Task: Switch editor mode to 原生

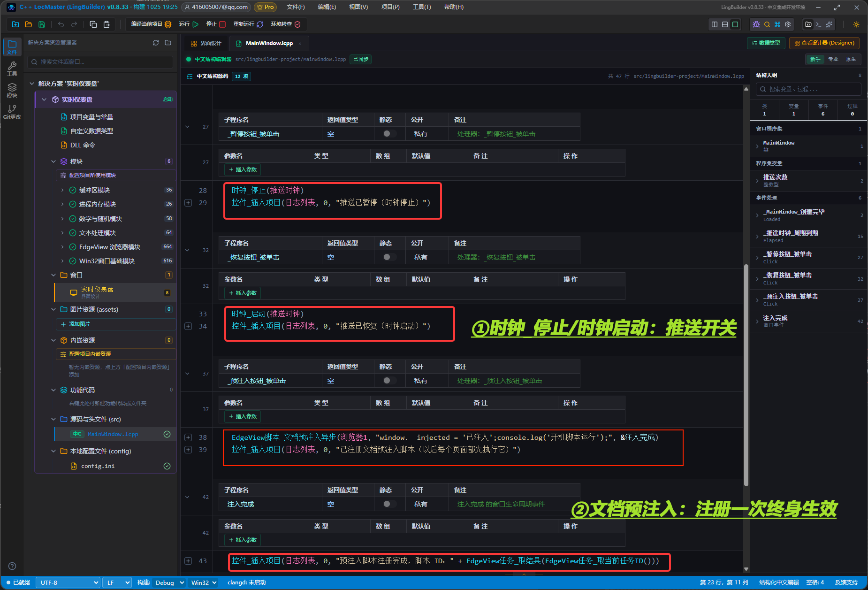Action: 851,59
